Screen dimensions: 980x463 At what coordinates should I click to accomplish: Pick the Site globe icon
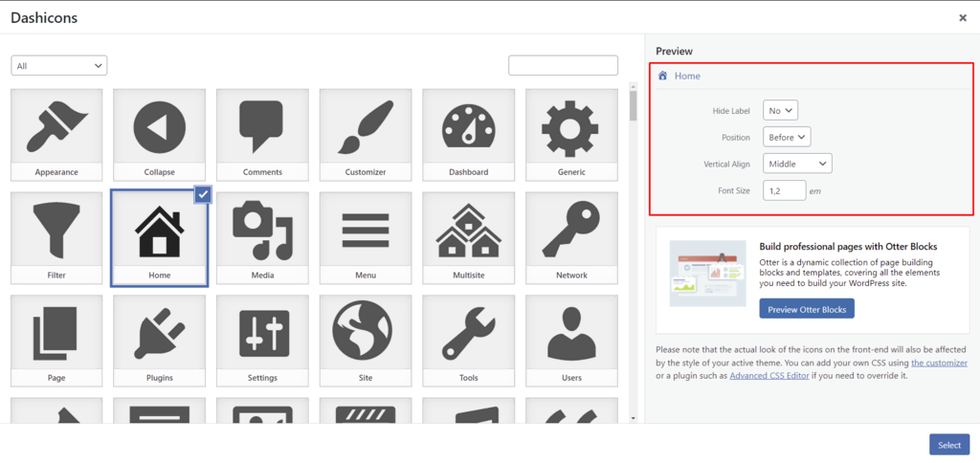coord(366,341)
